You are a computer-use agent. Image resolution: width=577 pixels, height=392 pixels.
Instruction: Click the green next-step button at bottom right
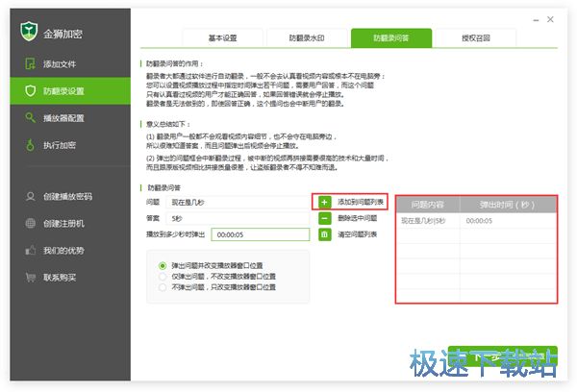coord(503,356)
